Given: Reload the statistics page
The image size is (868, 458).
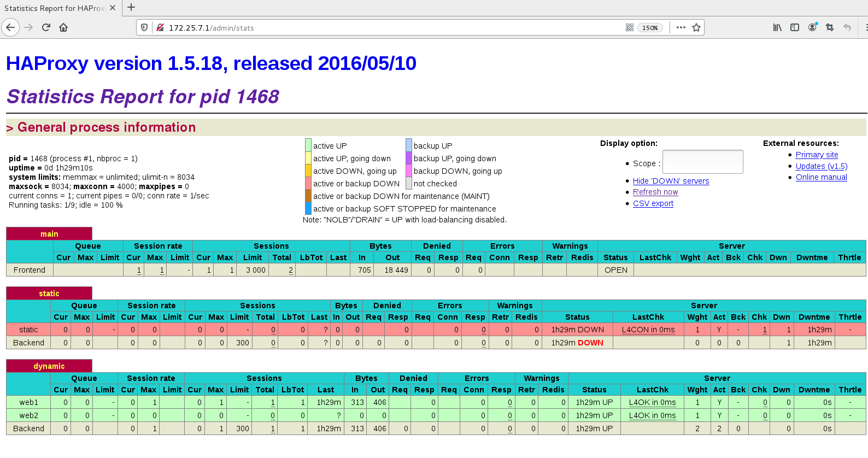Looking at the screenshot, I should [x=46, y=27].
